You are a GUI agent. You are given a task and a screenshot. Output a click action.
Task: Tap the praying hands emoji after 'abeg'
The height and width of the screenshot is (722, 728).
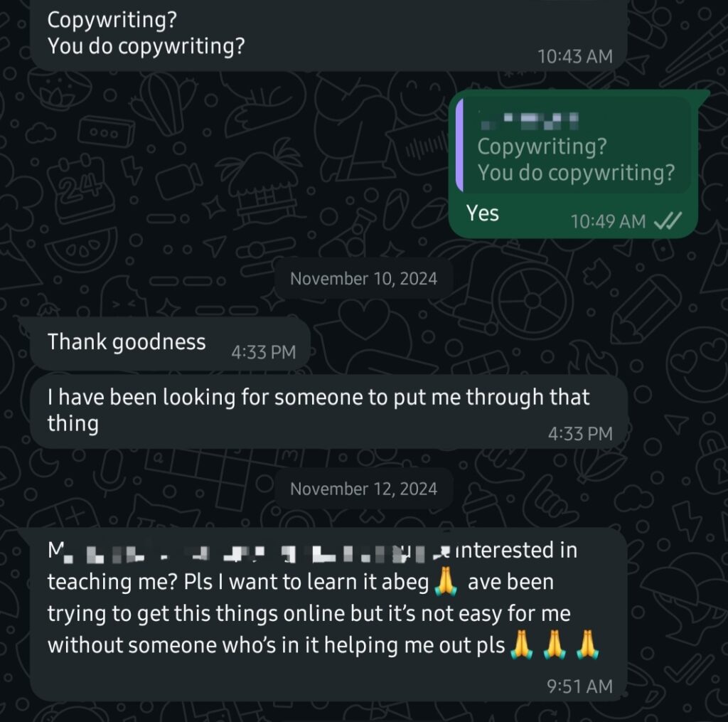pos(446,581)
